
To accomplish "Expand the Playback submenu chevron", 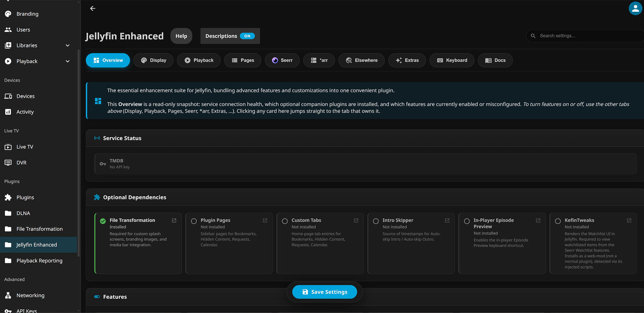I will point(68,61).
